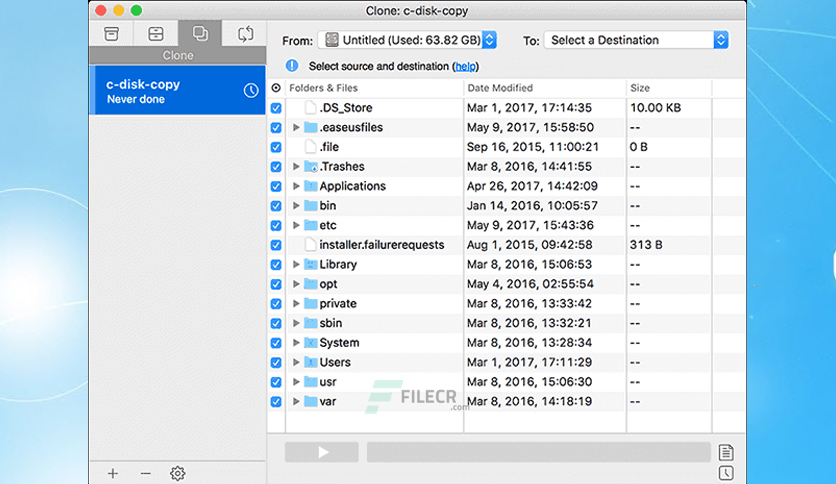Toggle the Users checkbox

point(276,362)
